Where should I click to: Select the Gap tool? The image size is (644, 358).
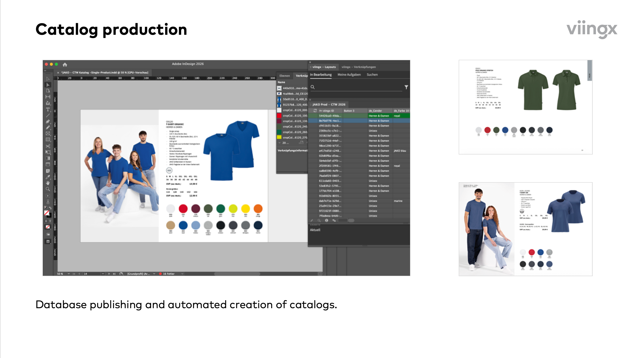click(x=48, y=97)
